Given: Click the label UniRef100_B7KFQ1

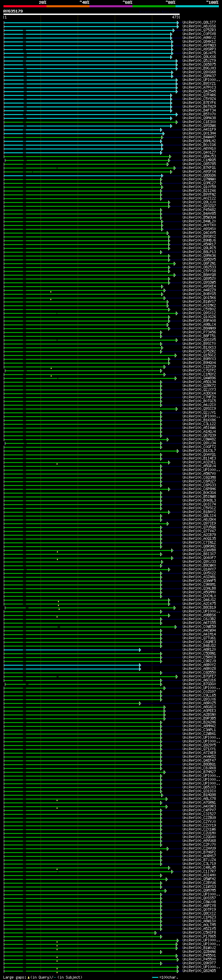Looking at the screenshot, I should pyautogui.click(x=199, y=168).
